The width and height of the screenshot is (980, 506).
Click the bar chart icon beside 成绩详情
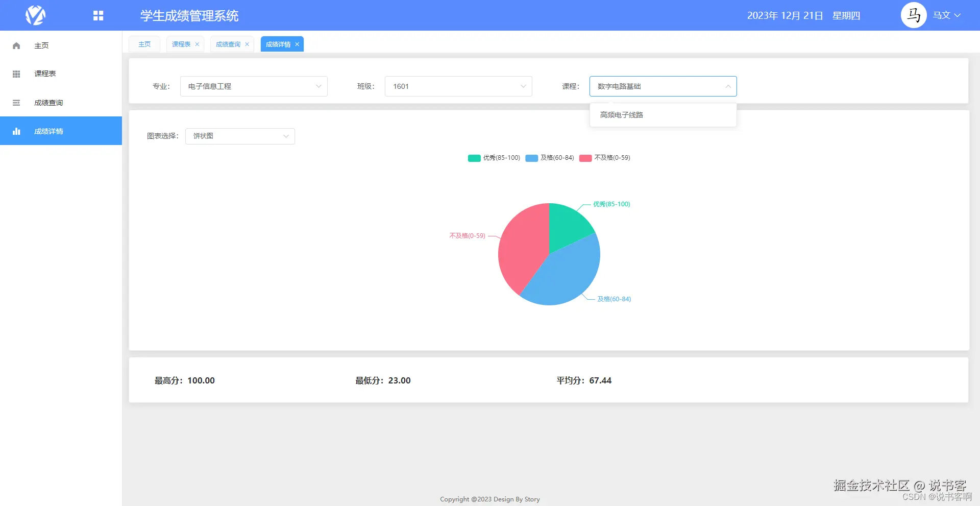click(x=16, y=131)
